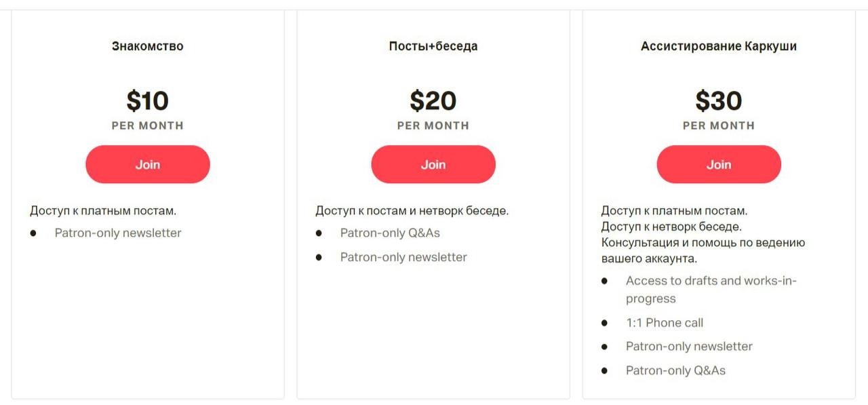The width and height of the screenshot is (868, 405).
Task: Select Access to drafts and works-in-progress benefit
Action: 711,281
